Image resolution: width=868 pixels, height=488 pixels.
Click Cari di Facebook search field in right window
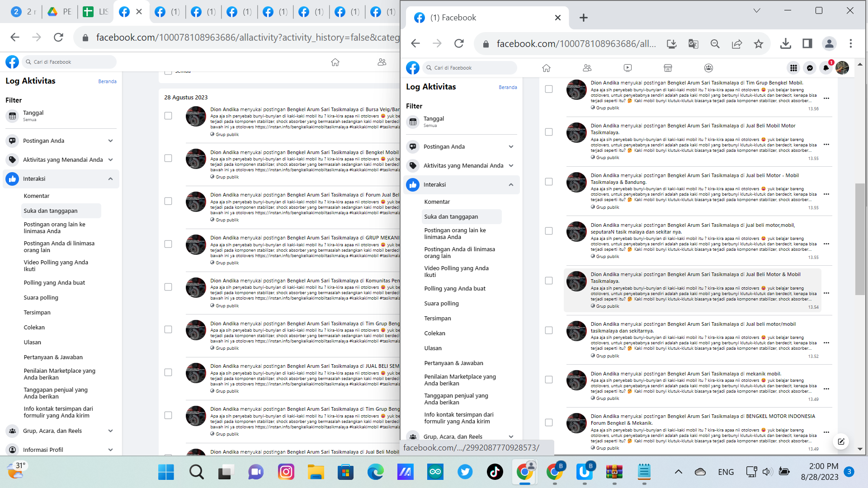(470, 68)
